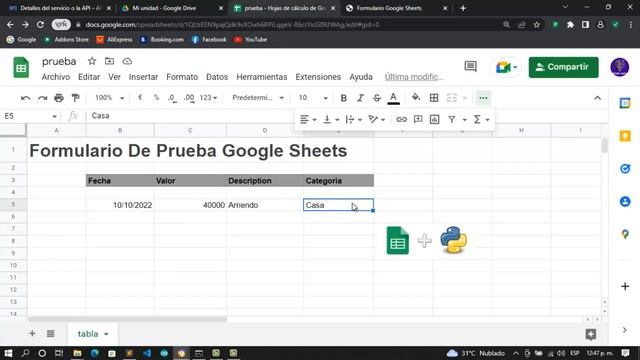The image size is (640, 360).
Task: View cloud document status icon
Action: click(x=127, y=61)
